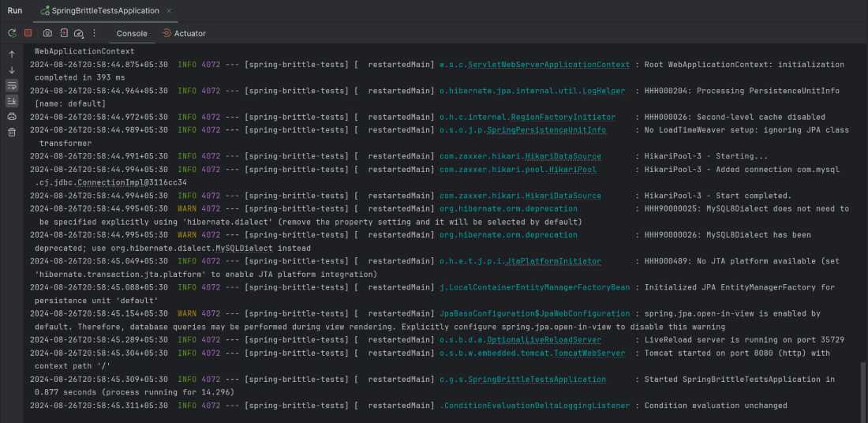Open the LogHelper class link
Image resolution: width=868 pixels, height=423 pixels.
pos(604,91)
